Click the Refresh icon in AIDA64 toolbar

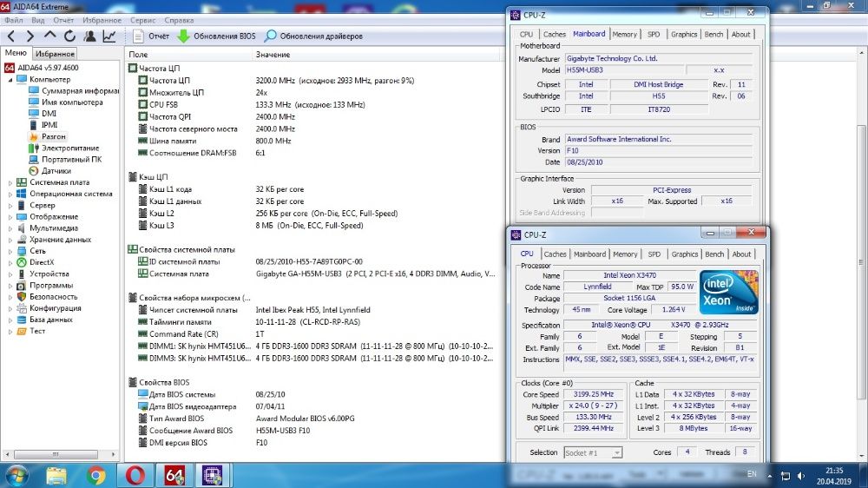pos(69,36)
